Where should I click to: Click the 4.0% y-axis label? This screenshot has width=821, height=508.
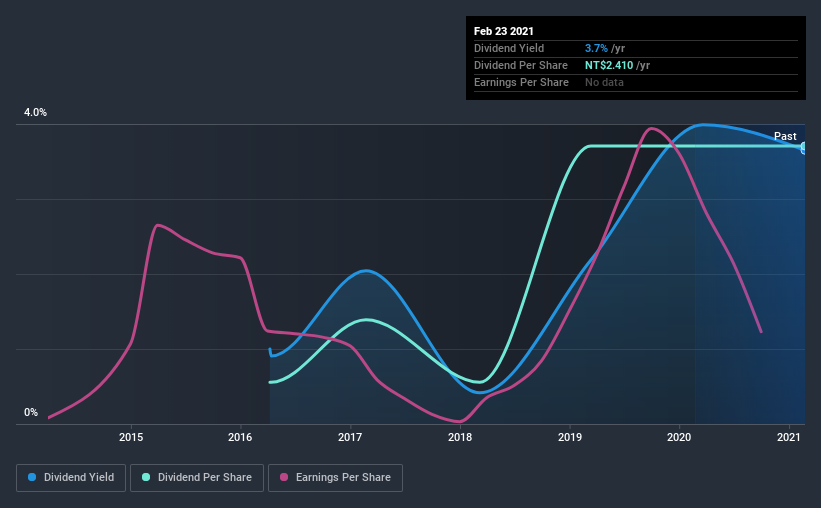tap(35, 113)
